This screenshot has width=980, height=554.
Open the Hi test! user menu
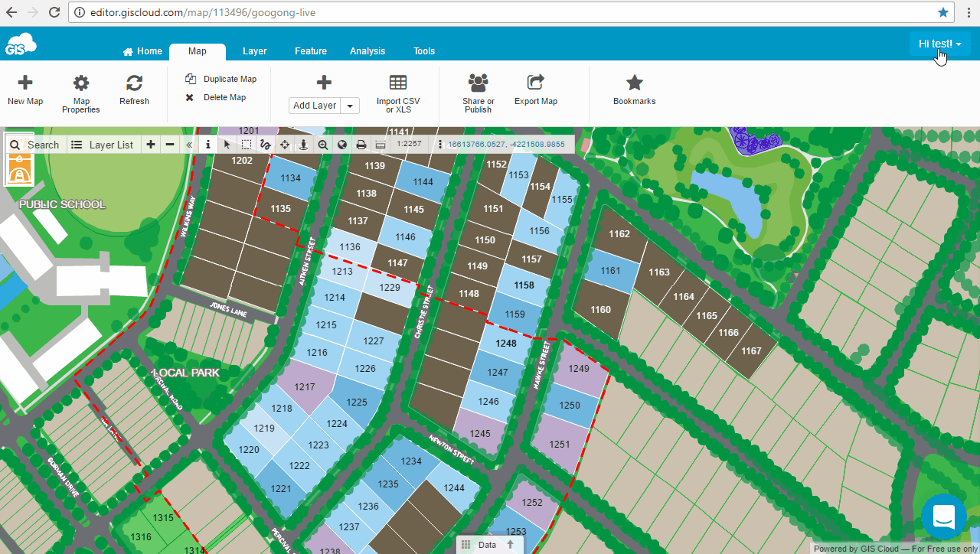[x=939, y=44]
